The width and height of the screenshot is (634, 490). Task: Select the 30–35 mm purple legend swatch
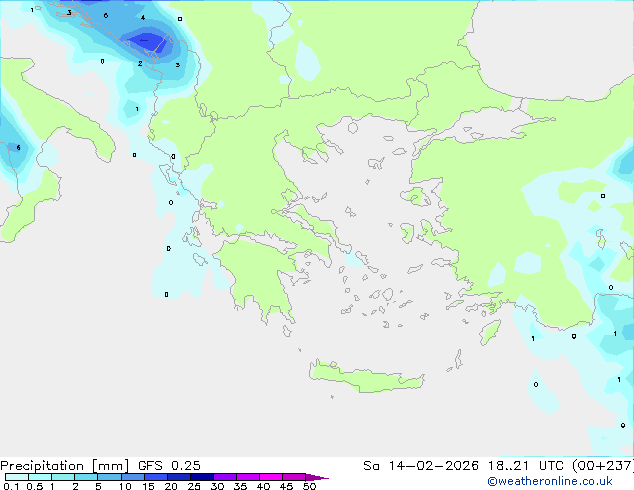[225, 477]
